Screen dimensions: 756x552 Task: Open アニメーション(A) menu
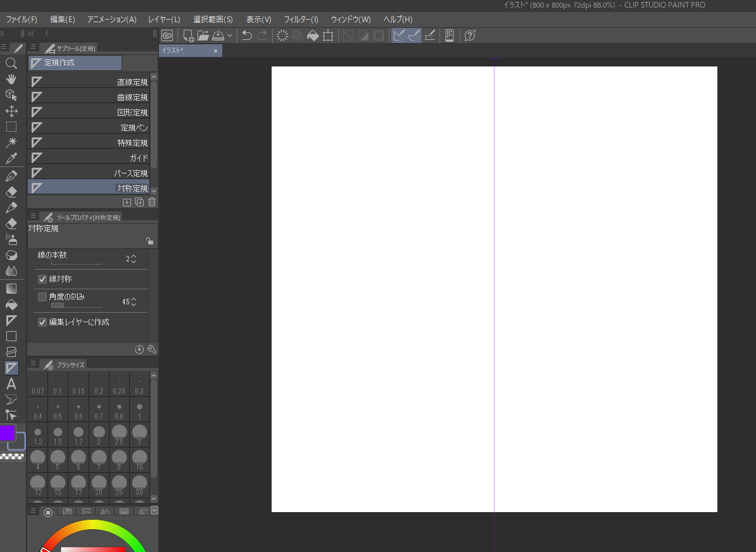pos(112,19)
